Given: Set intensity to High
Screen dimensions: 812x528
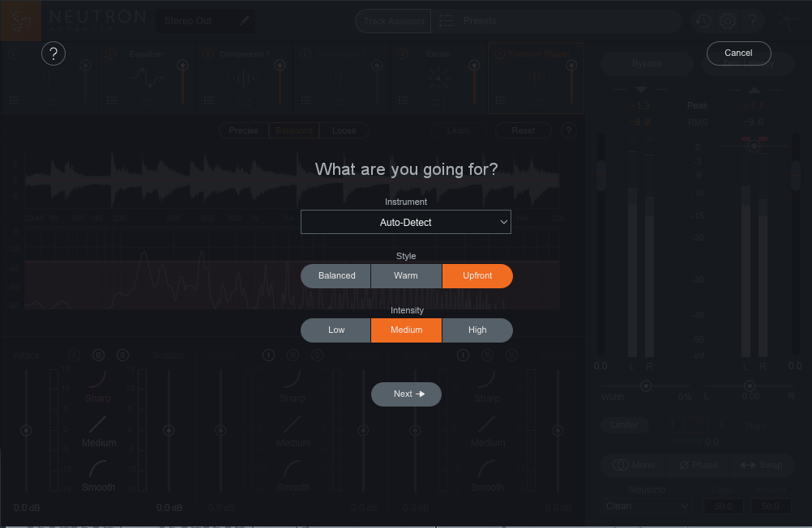Looking at the screenshot, I should pyautogui.click(x=477, y=330).
